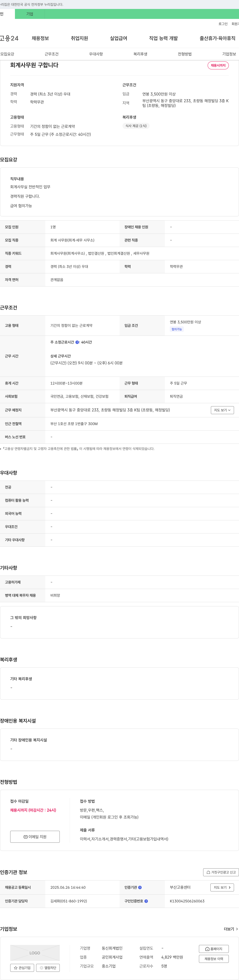Viewport: 239px width, 980px height.
Task: Jump to the 기업정보 section tab
Action: click(x=229, y=54)
